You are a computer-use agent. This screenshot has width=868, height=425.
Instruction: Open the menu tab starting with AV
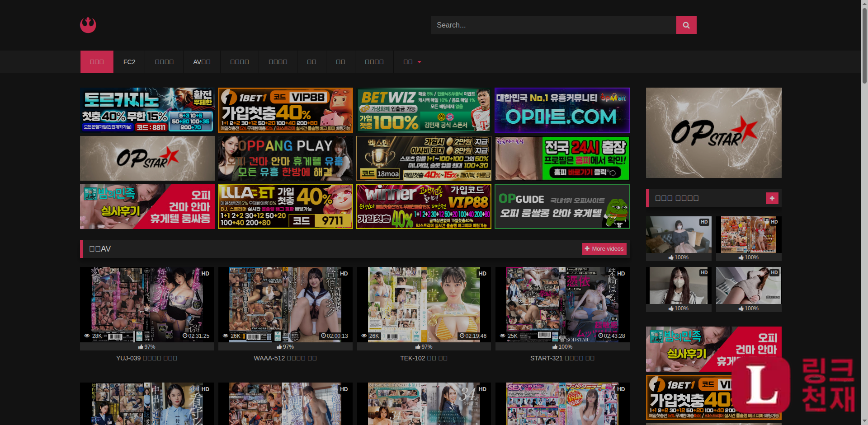202,62
